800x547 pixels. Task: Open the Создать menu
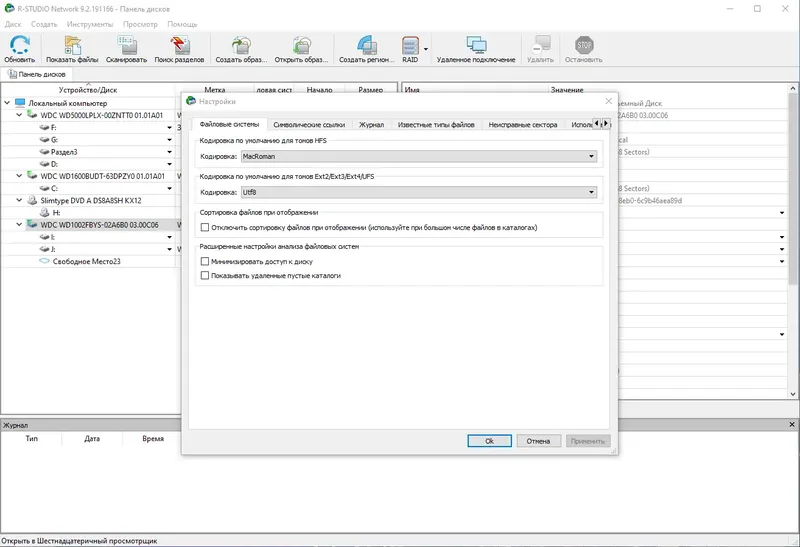tap(44, 24)
